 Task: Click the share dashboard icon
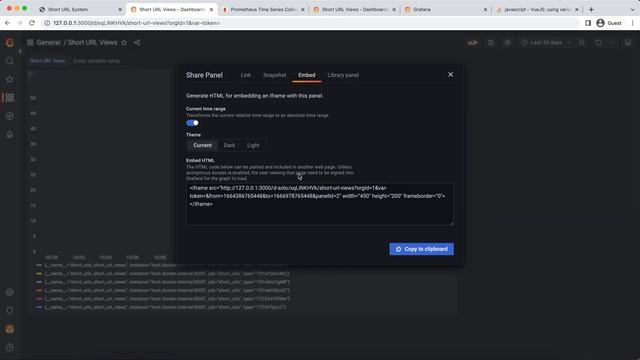tap(137, 42)
